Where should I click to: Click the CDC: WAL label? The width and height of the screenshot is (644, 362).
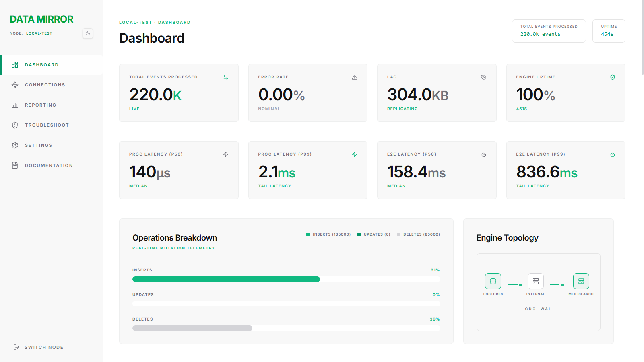(539, 309)
